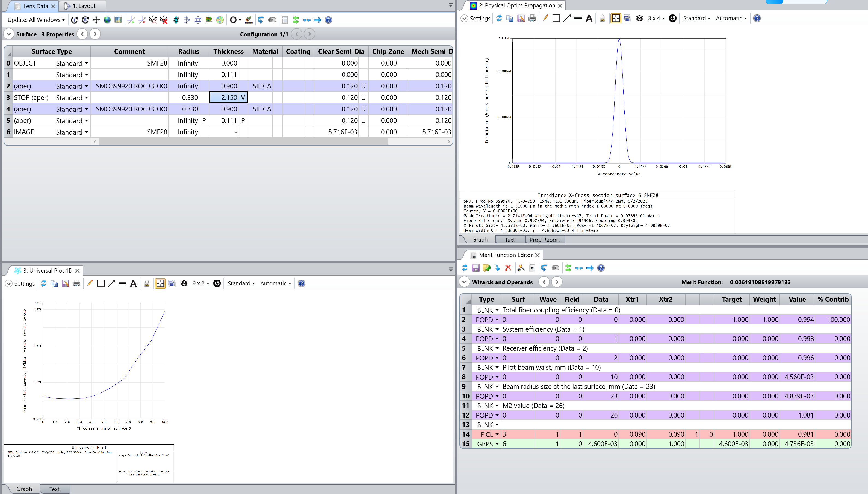Open the Prop Report tab
The image size is (868, 494).
(x=544, y=240)
